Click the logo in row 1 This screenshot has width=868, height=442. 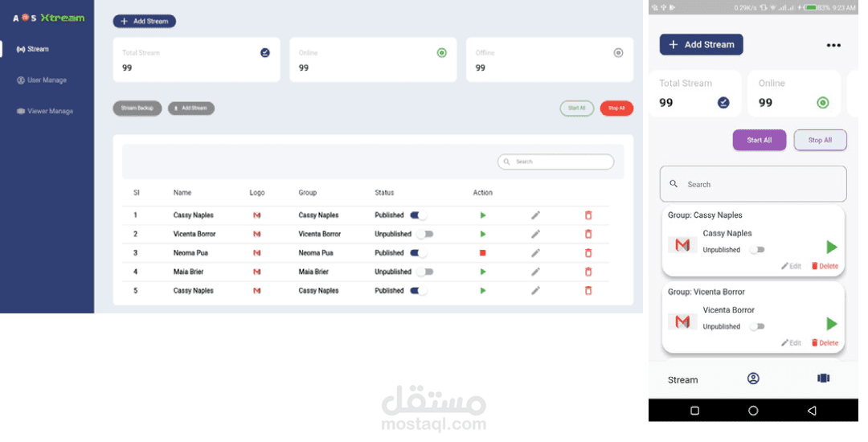tap(257, 215)
